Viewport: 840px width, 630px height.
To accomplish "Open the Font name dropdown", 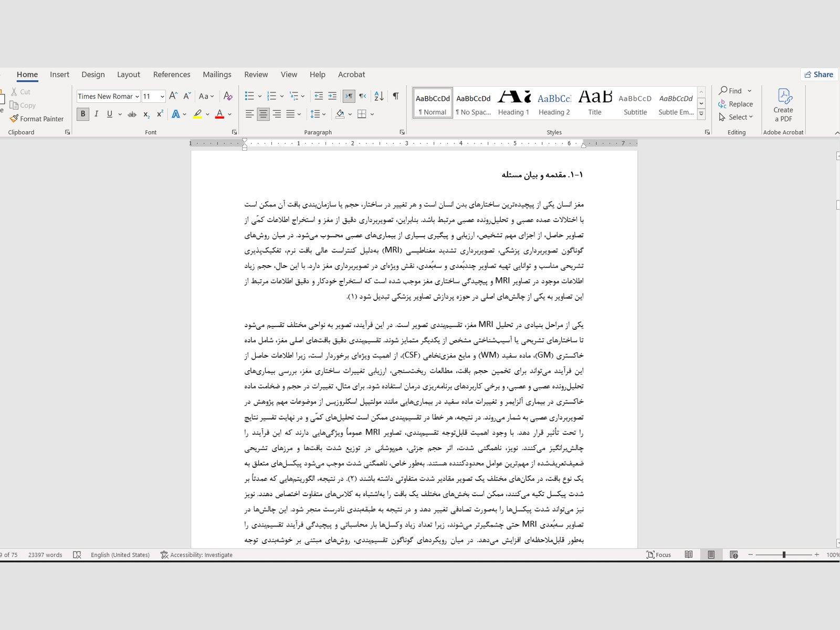I will tap(137, 96).
